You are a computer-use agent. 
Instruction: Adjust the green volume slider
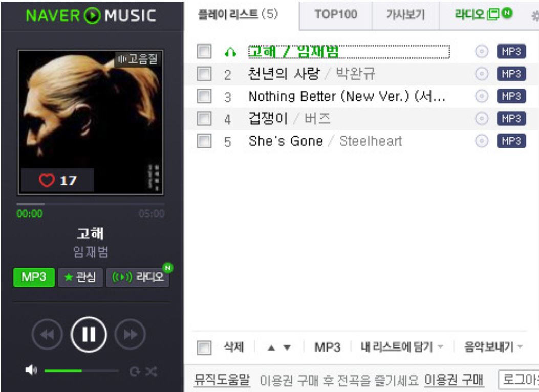coord(81,371)
